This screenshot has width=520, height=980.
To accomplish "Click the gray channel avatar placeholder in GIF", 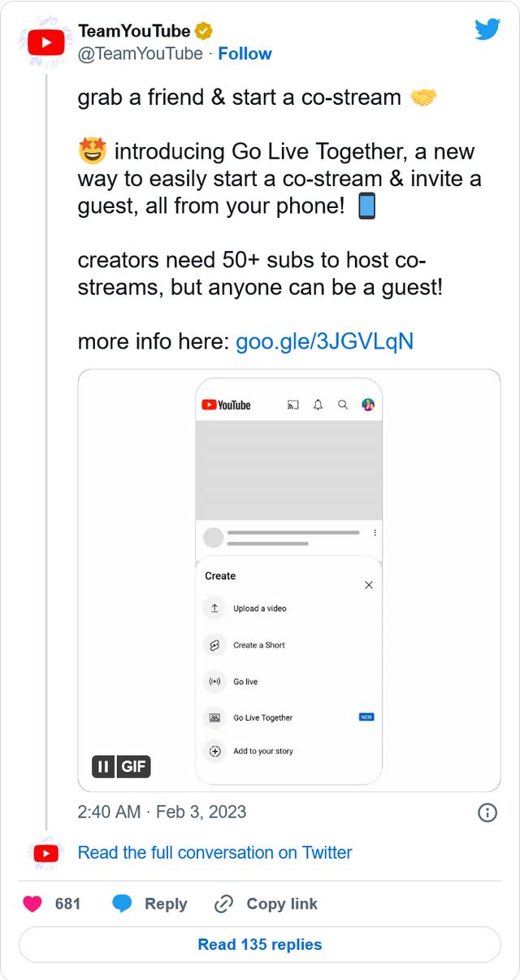I will point(213,537).
